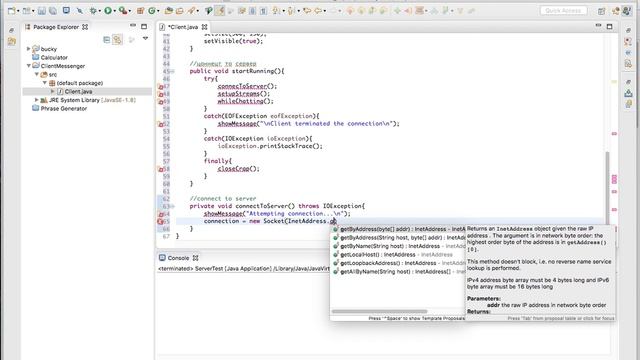Click the Open Task toolbar icon
This screenshot has height=360, width=640.
[x=180, y=11]
